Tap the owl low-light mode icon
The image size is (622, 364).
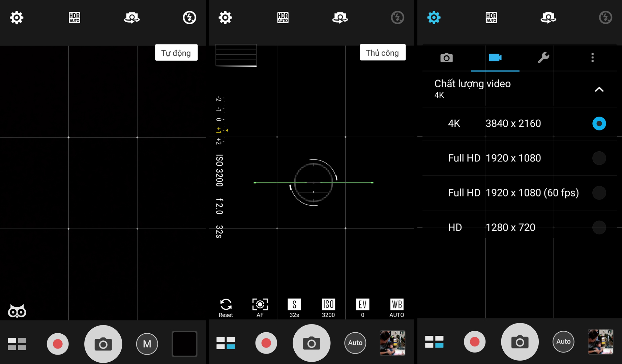(x=17, y=311)
